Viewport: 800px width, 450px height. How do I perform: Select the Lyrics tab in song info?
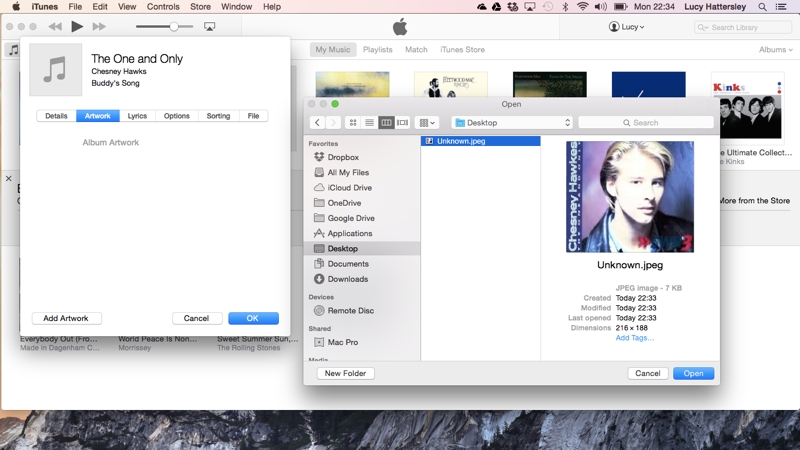[x=137, y=116]
